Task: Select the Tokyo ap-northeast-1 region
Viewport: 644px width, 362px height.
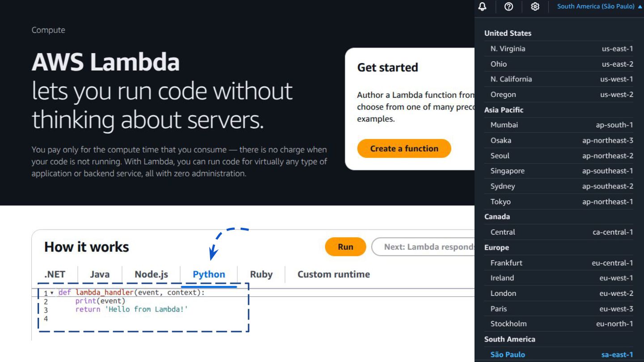Action: click(559, 202)
